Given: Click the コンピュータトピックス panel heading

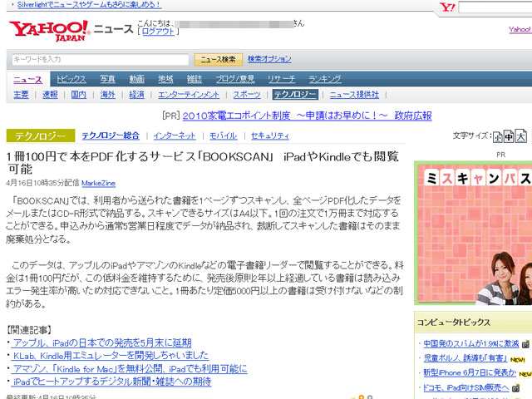Looking at the screenshot, I should click(454, 323).
